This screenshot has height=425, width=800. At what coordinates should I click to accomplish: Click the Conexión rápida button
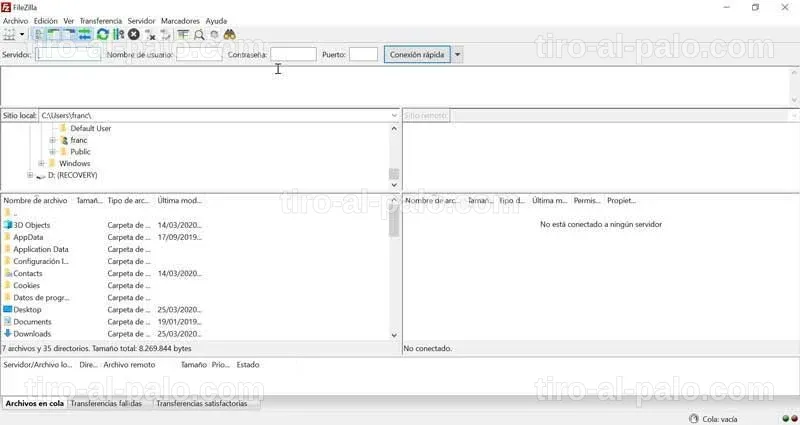pos(417,55)
